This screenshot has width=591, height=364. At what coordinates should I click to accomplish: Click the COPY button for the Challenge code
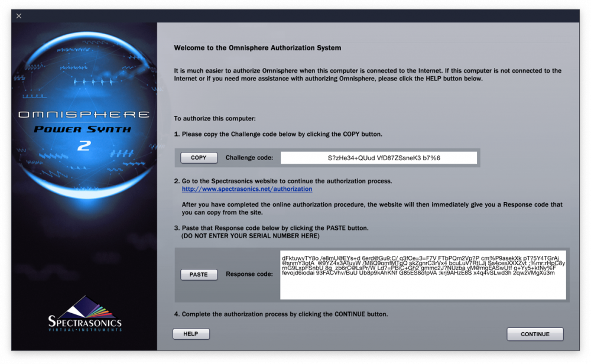(x=199, y=158)
